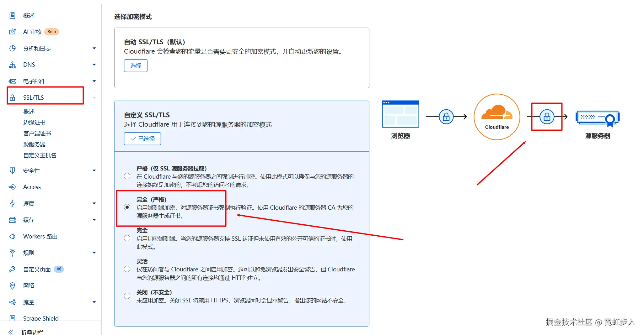The width and height of the screenshot is (644, 335).
Task: Select the 关闭 (不安全) radio button
Action: click(x=127, y=296)
